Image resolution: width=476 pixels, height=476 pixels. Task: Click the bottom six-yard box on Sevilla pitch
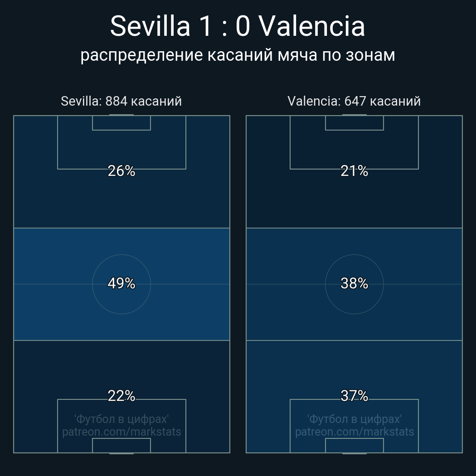121,445
